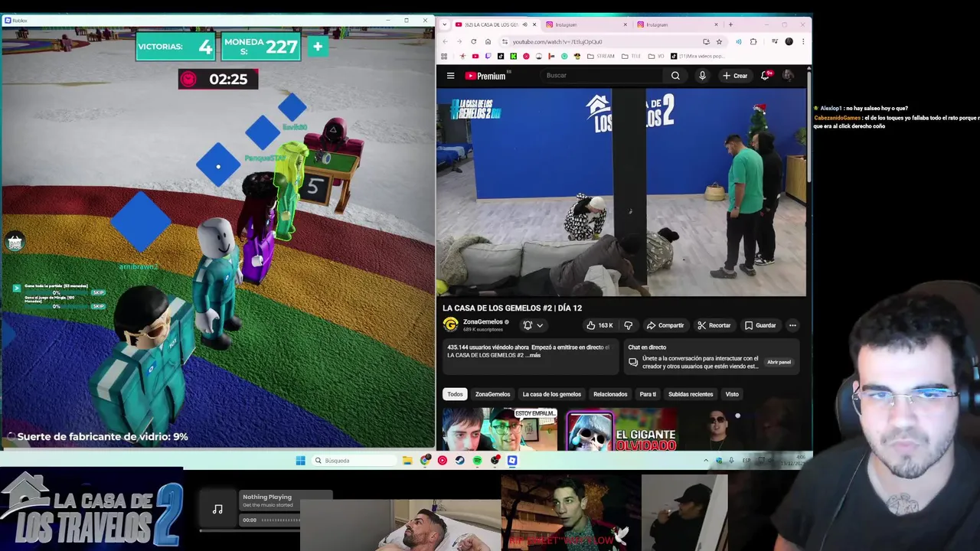Go back in Chrome browser
The height and width of the screenshot is (551, 980).
click(446, 41)
